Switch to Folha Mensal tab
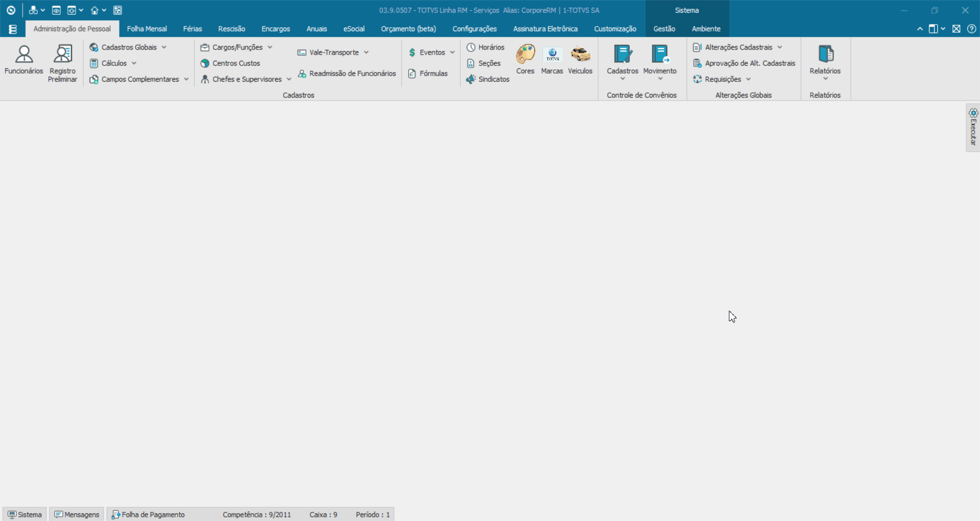The width and height of the screenshot is (980, 521). tap(147, 29)
